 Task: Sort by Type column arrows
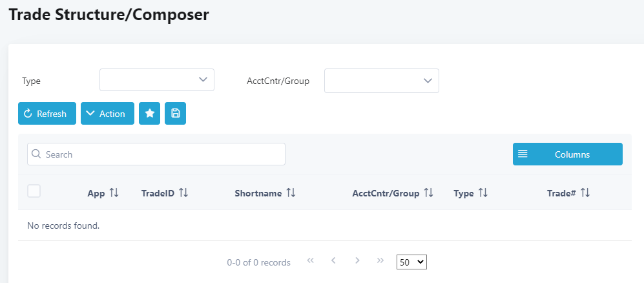[x=483, y=193]
